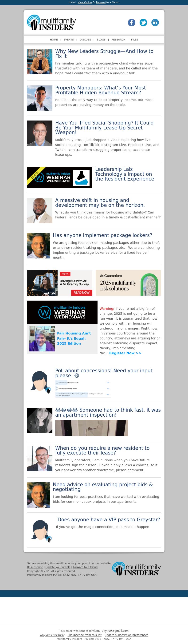This screenshot has height=644, width=188.
Task: Open the Webinar Wednesdays TODAY banner
Action: (60, 177)
